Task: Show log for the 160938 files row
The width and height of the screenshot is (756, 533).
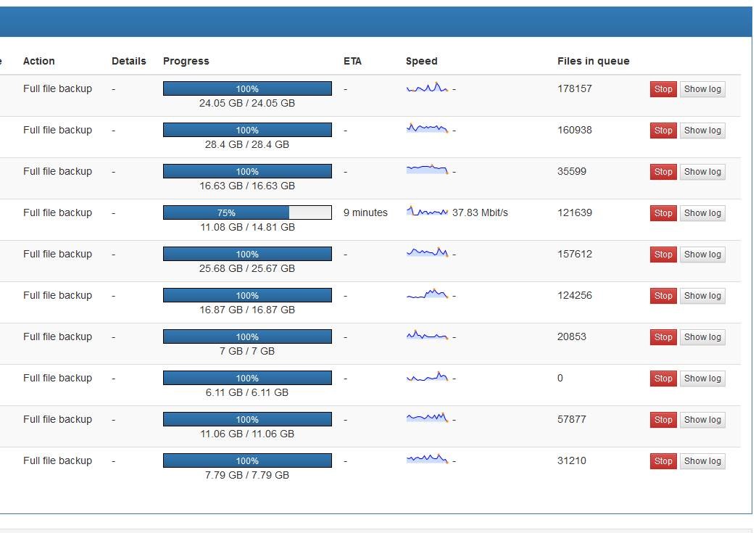Action: (x=702, y=131)
